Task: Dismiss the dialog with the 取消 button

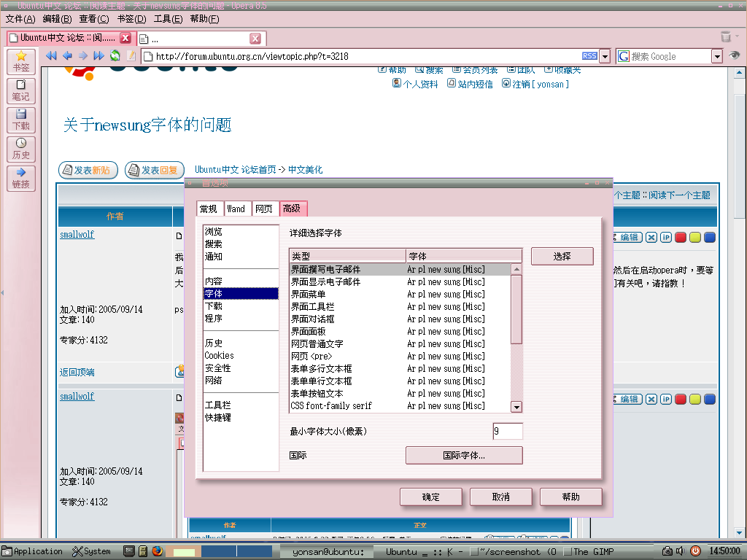Action: [x=500, y=497]
